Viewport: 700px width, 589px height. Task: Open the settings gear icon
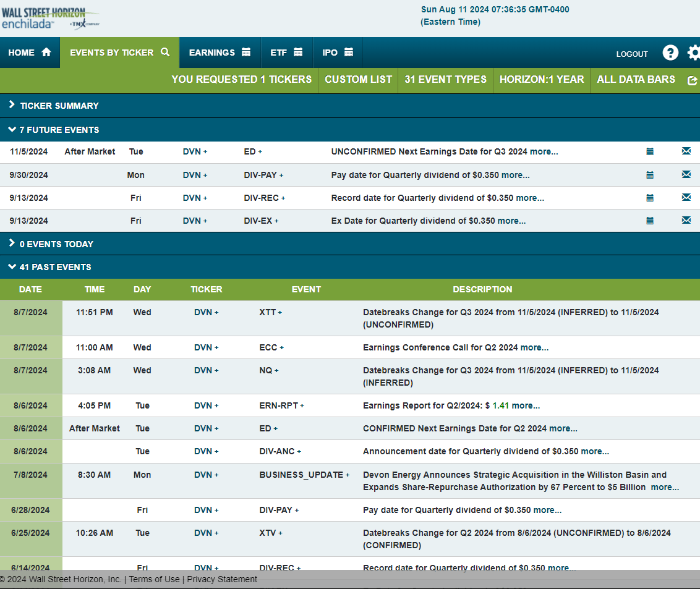tap(694, 53)
